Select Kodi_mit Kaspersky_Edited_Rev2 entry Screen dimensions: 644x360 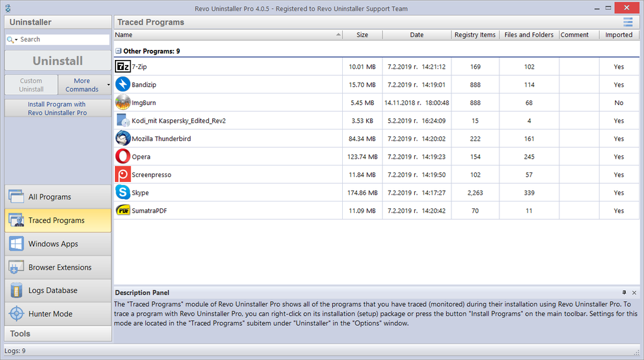click(179, 121)
